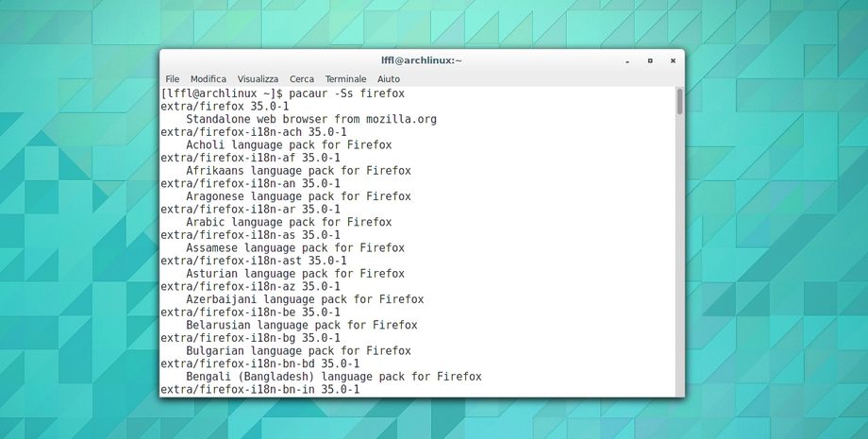This screenshot has width=868, height=439.
Task: Open the Terminale menu
Action: pos(345,79)
